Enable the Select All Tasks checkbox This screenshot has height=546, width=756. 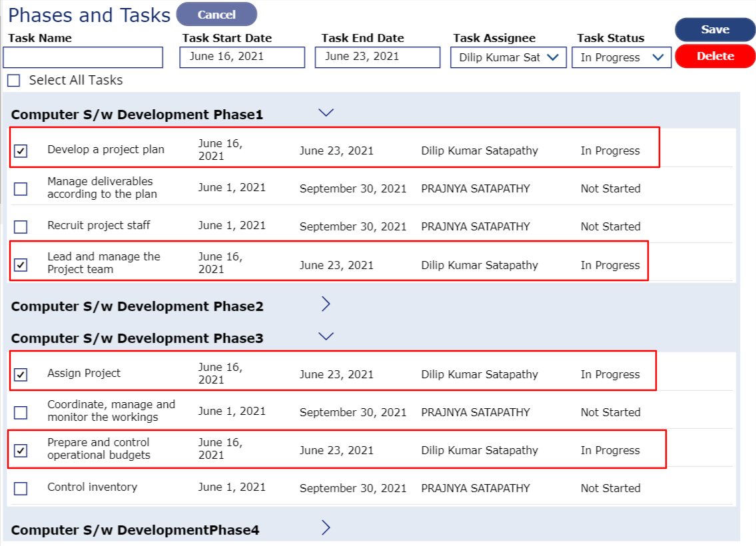coord(13,80)
